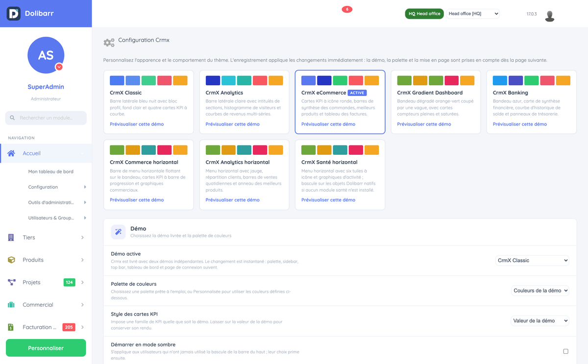Click the teal swatch of CrmX Commerce horizontal
This screenshot has height=364, width=588.
pos(148,150)
